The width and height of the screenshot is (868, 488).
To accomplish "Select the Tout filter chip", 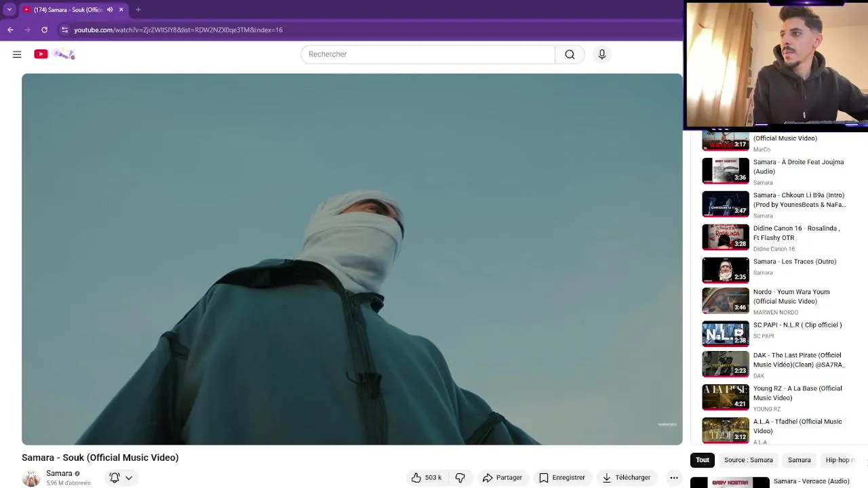I will click(703, 460).
